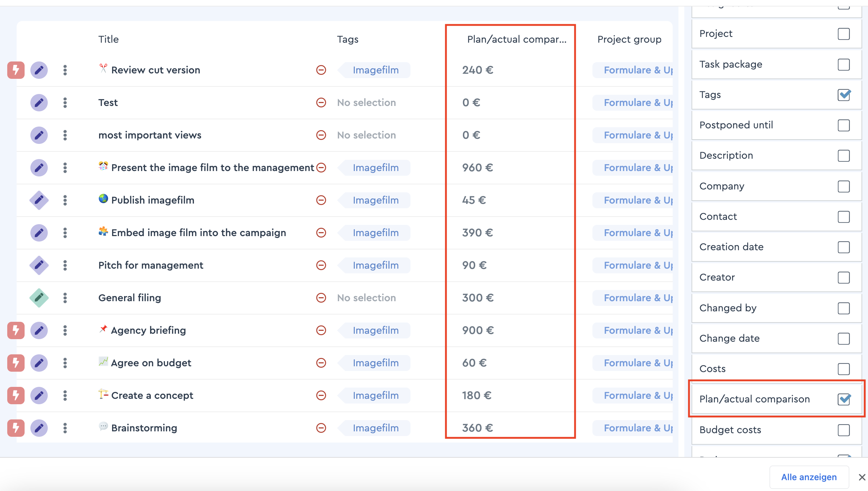Enable the Budget costs checkbox

(x=844, y=430)
